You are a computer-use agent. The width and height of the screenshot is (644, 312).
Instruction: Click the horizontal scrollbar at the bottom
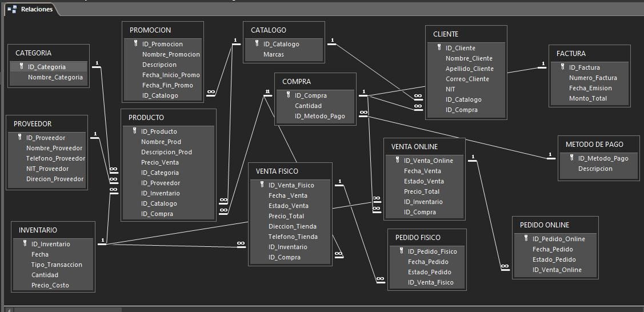67,309
